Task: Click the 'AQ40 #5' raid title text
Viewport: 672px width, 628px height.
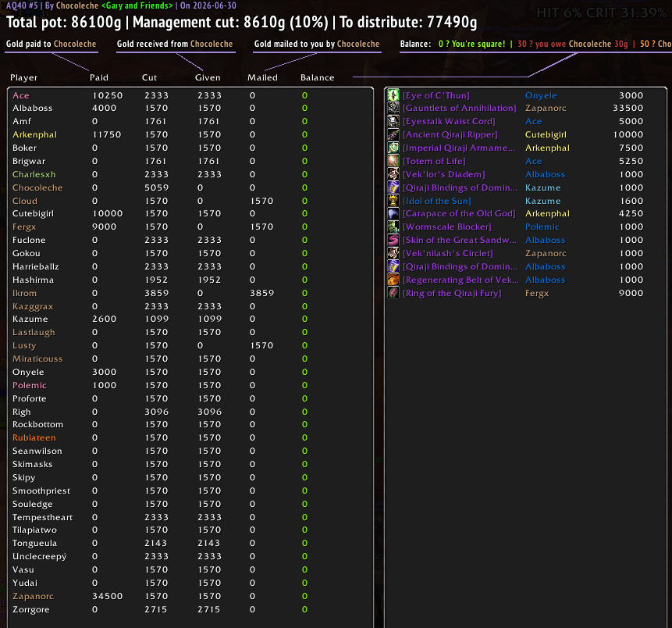Action: [x=22, y=5]
